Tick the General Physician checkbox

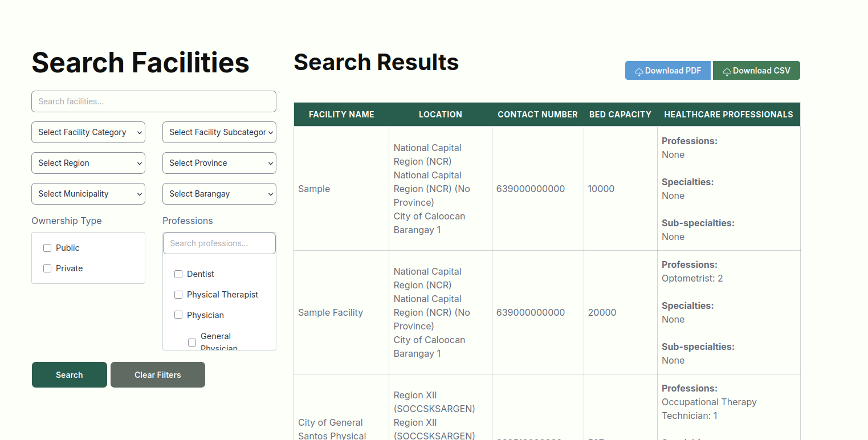pyautogui.click(x=192, y=343)
